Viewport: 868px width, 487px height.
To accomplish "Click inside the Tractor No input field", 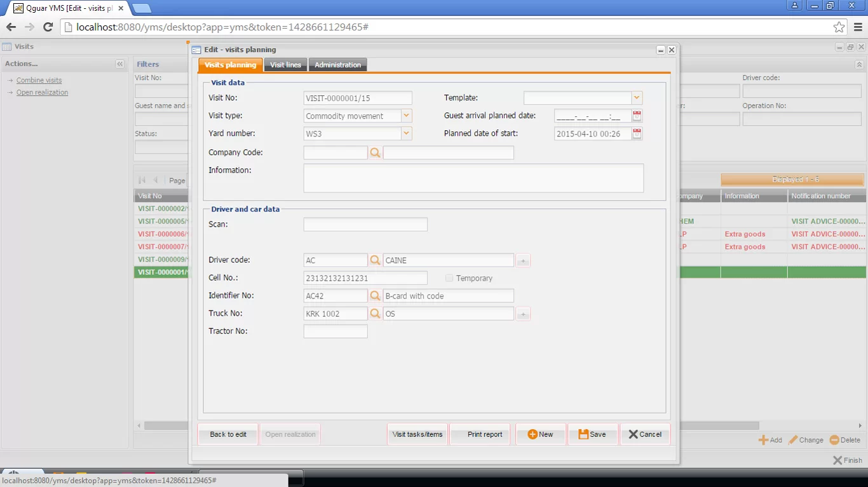I will tap(335, 331).
